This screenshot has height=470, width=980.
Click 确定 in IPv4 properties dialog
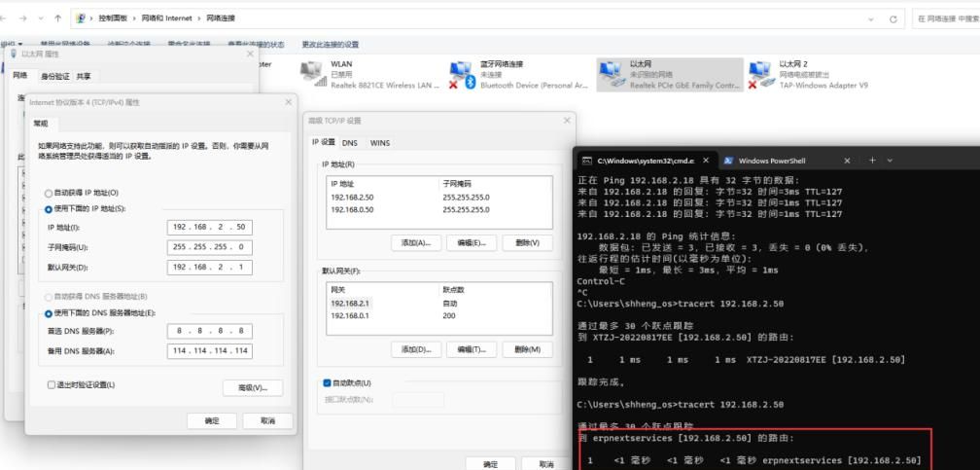point(212,420)
